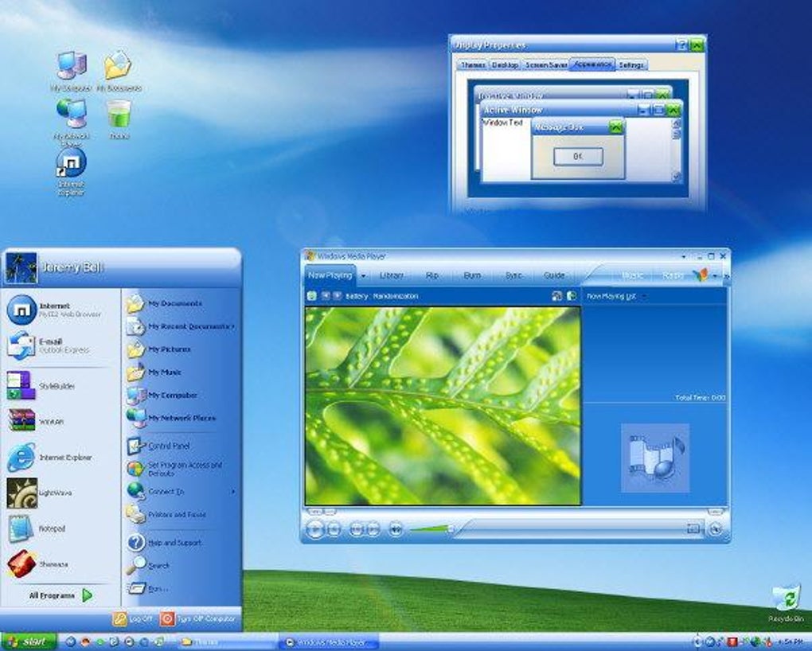Viewport: 812px width, 651px height.
Task: Open My Documents desktop icon
Action: (x=119, y=72)
